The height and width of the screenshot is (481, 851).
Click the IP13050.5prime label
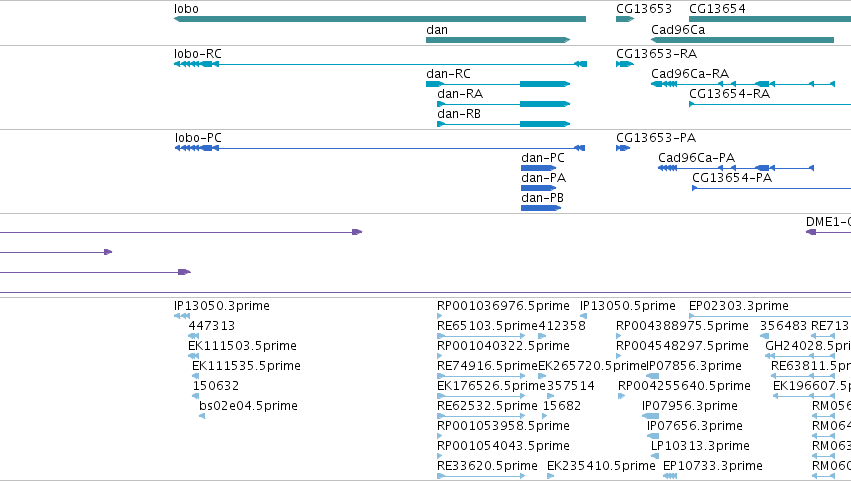pyautogui.click(x=627, y=306)
